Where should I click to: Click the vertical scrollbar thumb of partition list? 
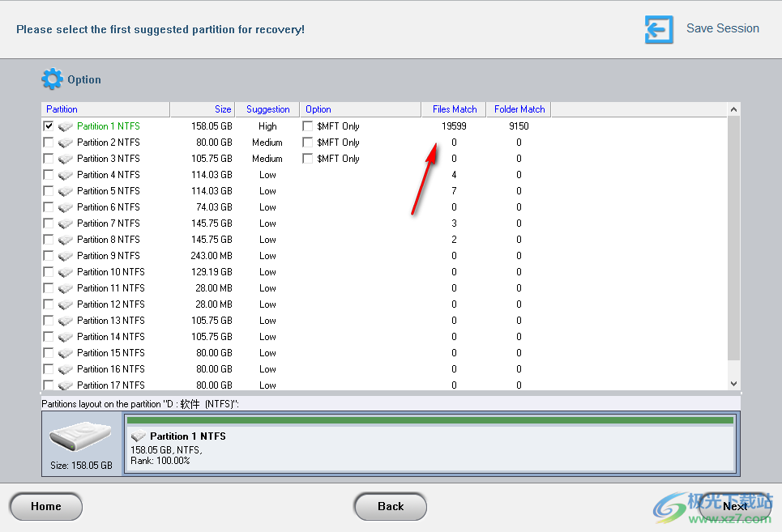733,238
